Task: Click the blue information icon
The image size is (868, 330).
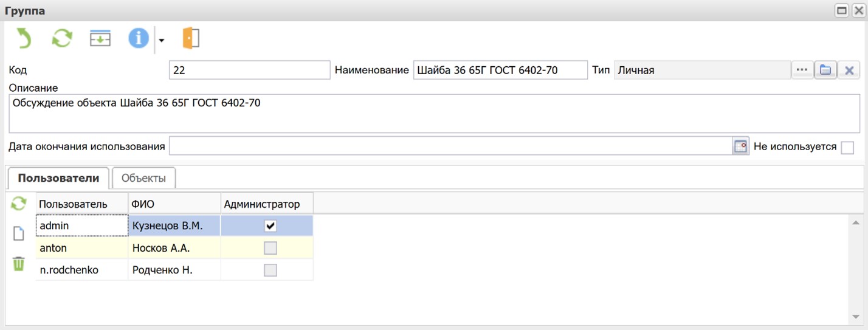Action: 138,39
